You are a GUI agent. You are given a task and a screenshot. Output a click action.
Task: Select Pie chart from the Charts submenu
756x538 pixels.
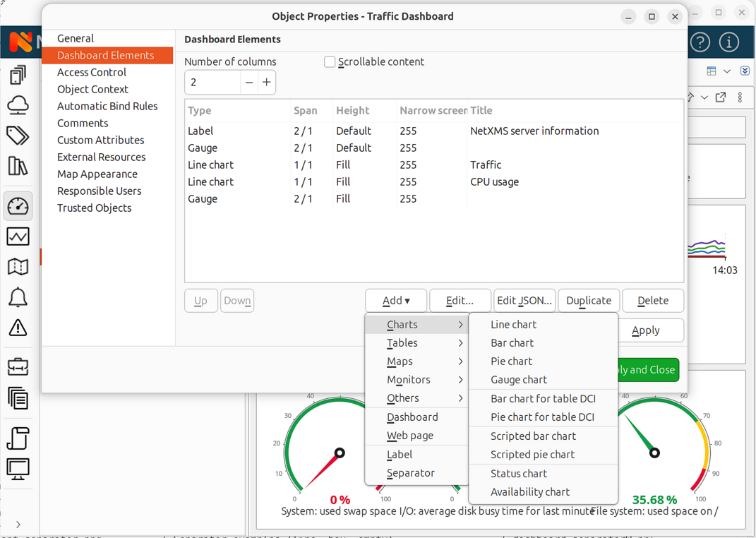click(512, 361)
